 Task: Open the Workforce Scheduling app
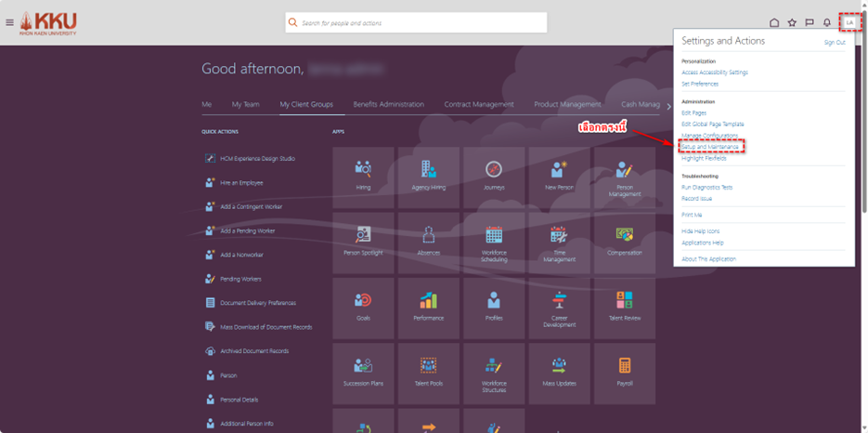(494, 243)
